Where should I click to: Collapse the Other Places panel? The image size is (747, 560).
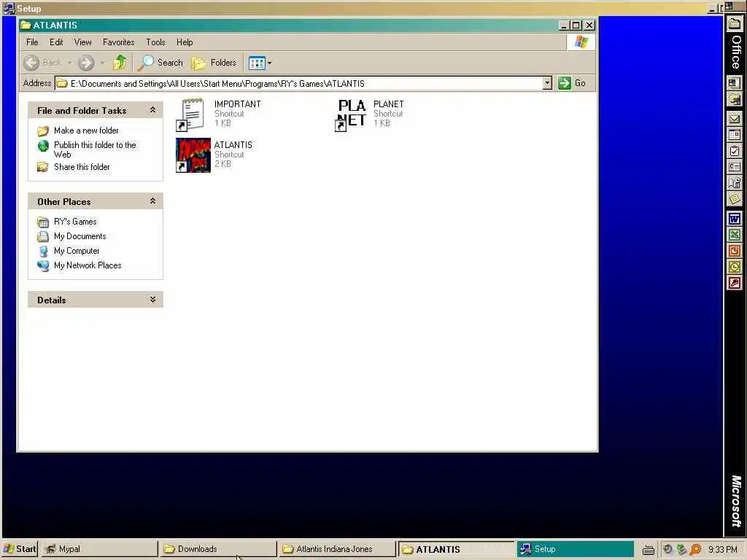(x=152, y=201)
